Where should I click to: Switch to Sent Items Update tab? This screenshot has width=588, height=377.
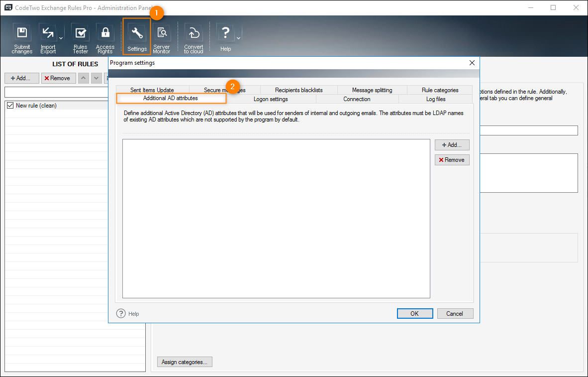[152, 90]
